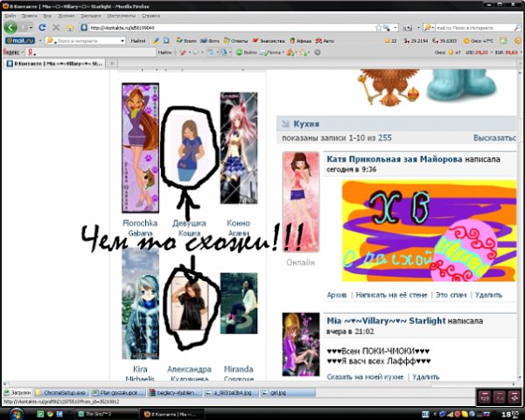Screen dimensions: 525x420
Task: Select the В Контакте browser tab
Action: click(54, 64)
